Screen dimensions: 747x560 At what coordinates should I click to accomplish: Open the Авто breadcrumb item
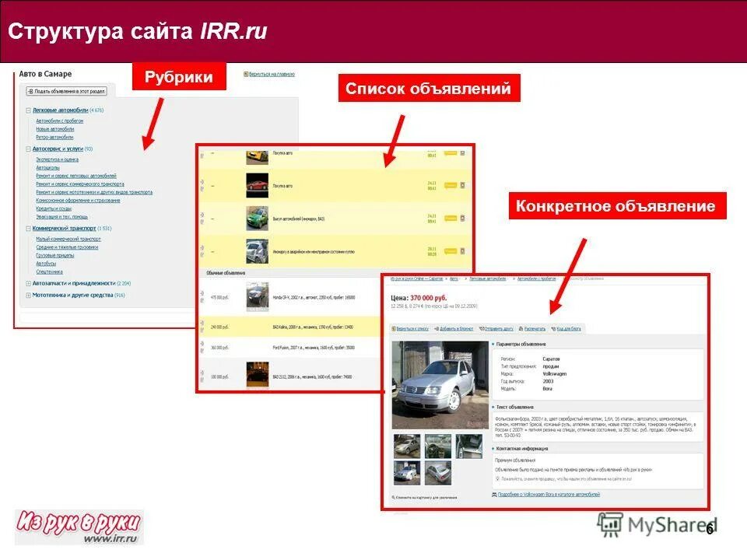click(x=453, y=279)
